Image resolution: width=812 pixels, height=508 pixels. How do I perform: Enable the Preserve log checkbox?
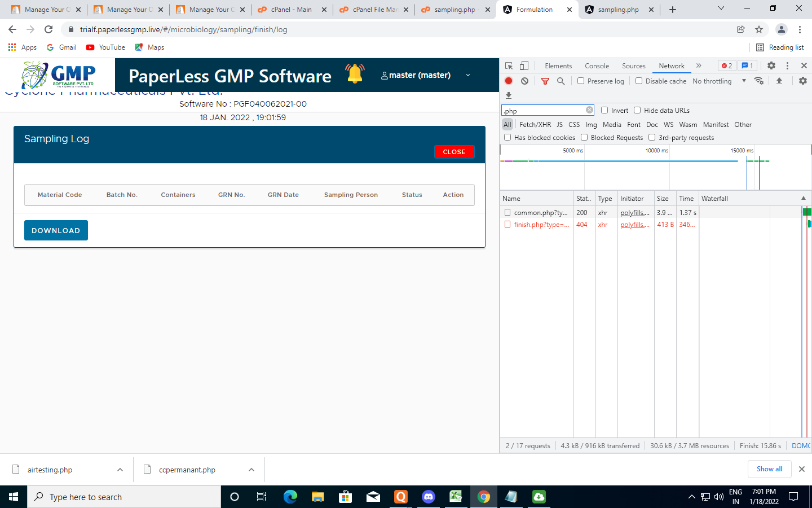pyautogui.click(x=581, y=81)
